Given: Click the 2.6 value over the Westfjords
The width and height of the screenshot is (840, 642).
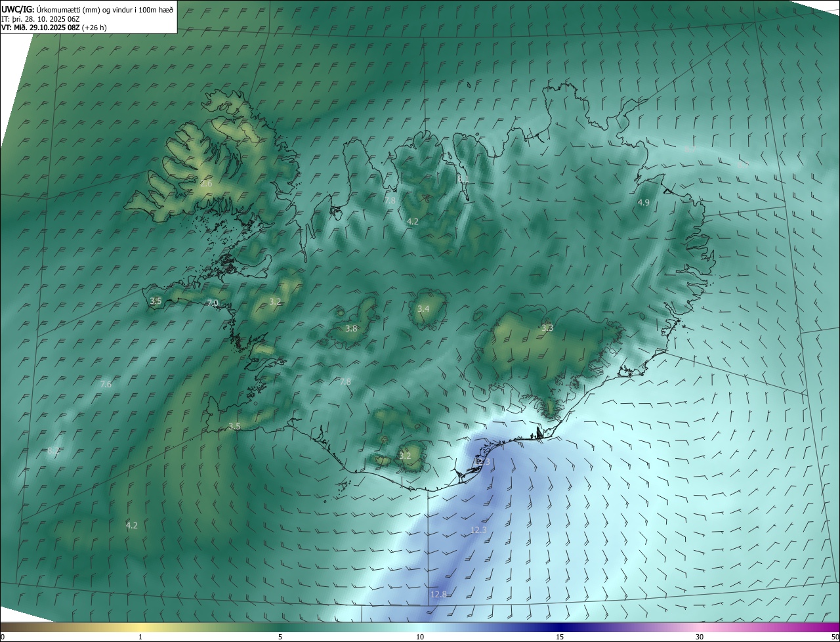Looking at the screenshot, I should [206, 184].
